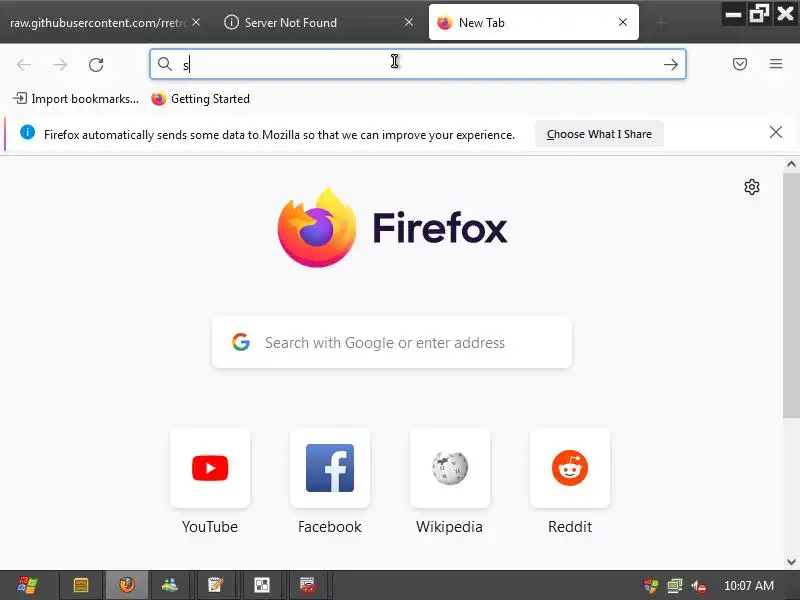The width and height of the screenshot is (800, 600).
Task: Close the Server Not Found tab
Action: click(x=409, y=22)
